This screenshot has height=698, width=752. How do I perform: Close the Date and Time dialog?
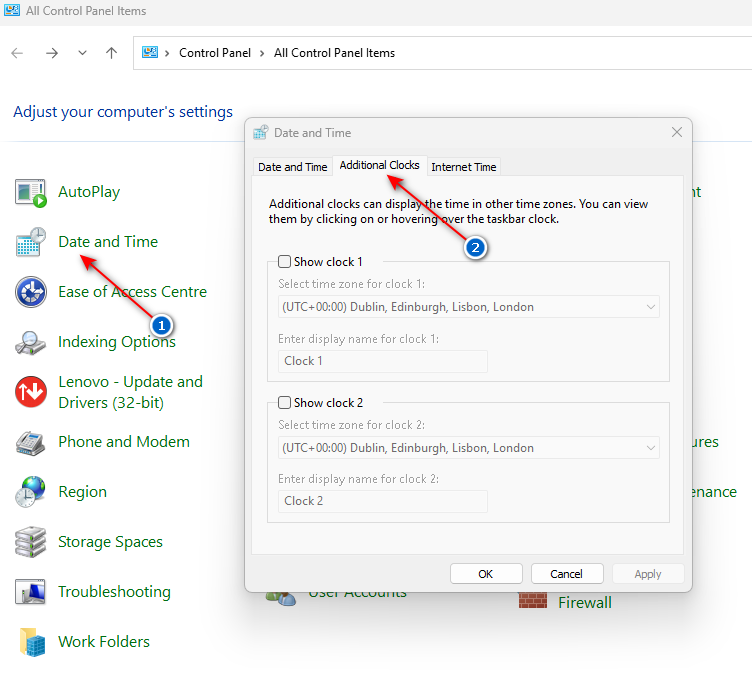pyautogui.click(x=677, y=132)
